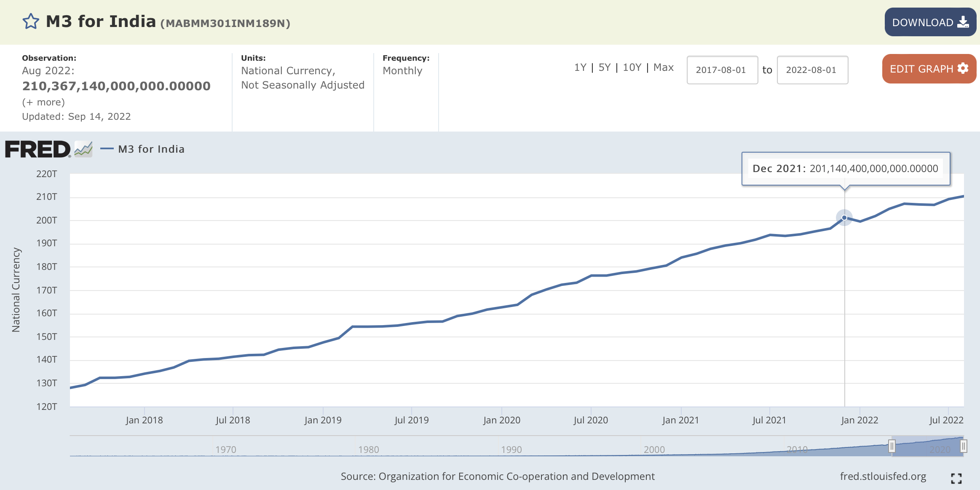Viewport: 980px width, 490px height.
Task: Select the Max time range
Action: coord(663,67)
